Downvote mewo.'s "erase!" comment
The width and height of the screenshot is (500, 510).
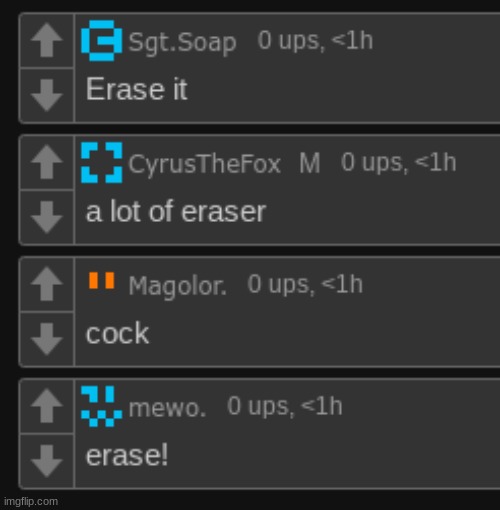pos(47,461)
